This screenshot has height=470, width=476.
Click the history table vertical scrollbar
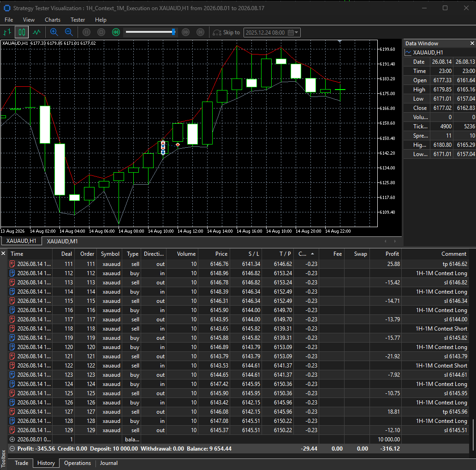coord(473,434)
